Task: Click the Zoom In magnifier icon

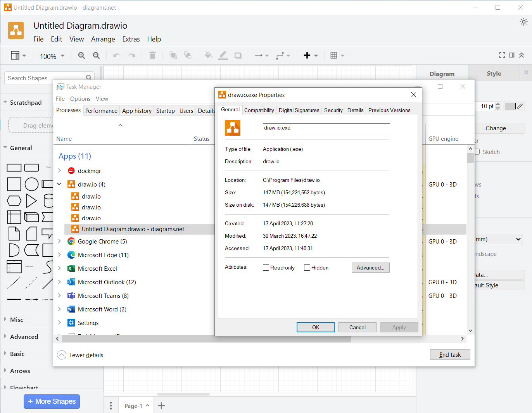Action: click(81, 55)
